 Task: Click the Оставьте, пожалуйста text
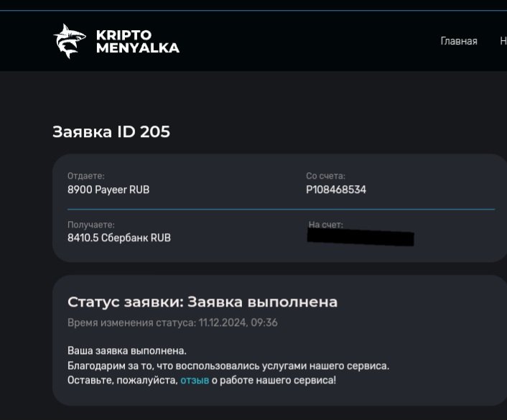click(122, 380)
